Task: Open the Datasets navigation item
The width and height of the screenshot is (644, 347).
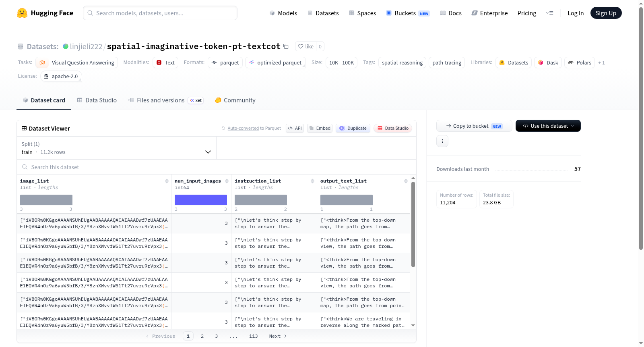Action: click(323, 13)
